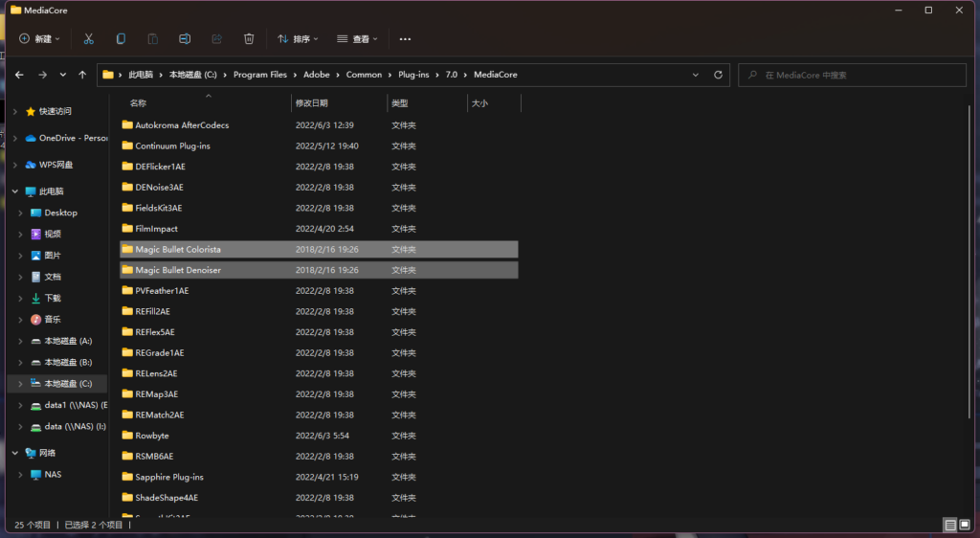Click Program Files in the breadcrumb path

click(260, 75)
